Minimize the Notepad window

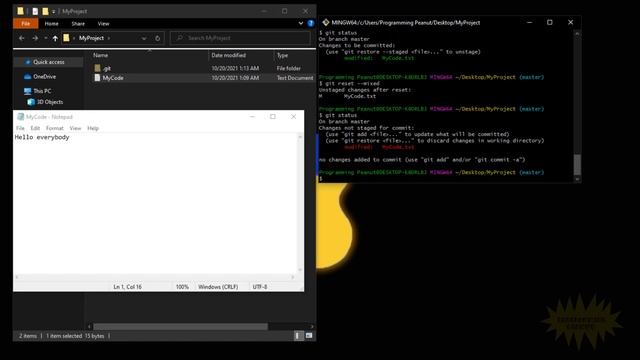(252, 117)
